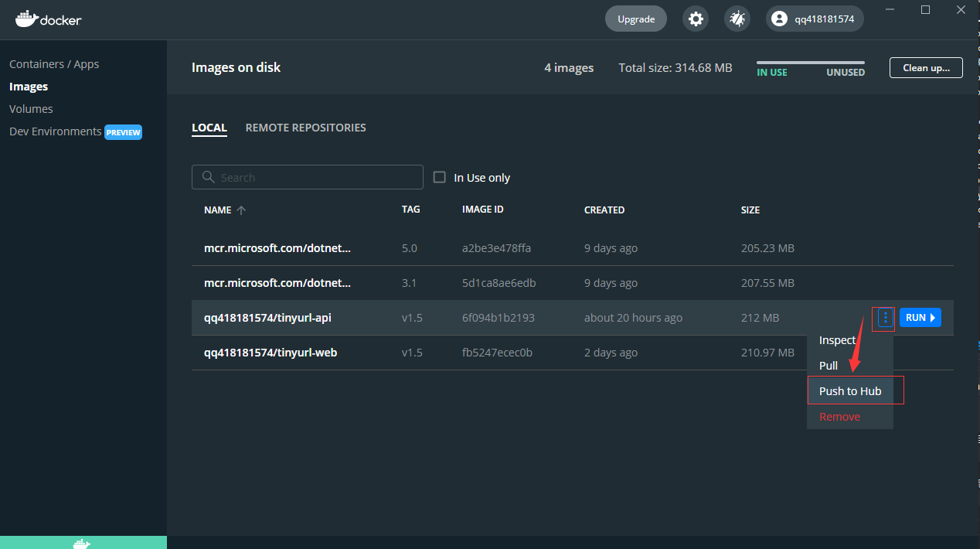This screenshot has width=980, height=549.
Task: Open the qq418181574 account menu
Action: click(x=815, y=19)
